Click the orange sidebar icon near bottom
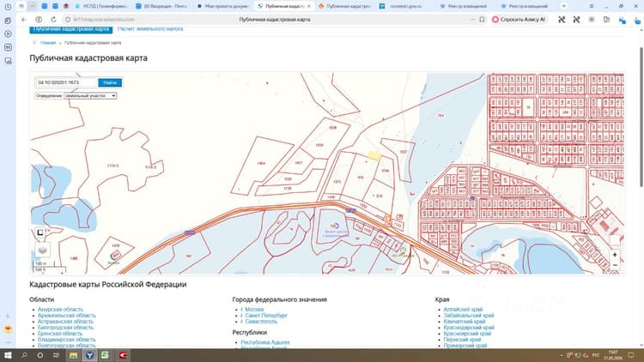Viewport: 644px width, 362px height. tap(8, 329)
